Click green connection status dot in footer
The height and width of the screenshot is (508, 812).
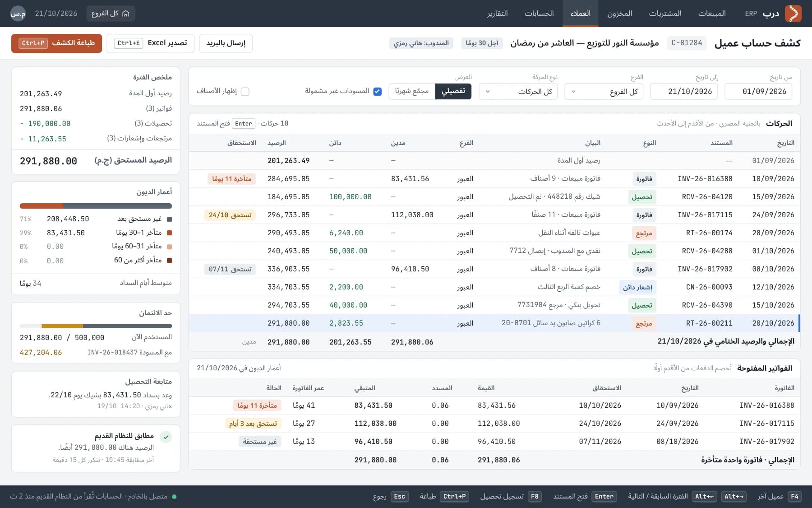[174, 497]
